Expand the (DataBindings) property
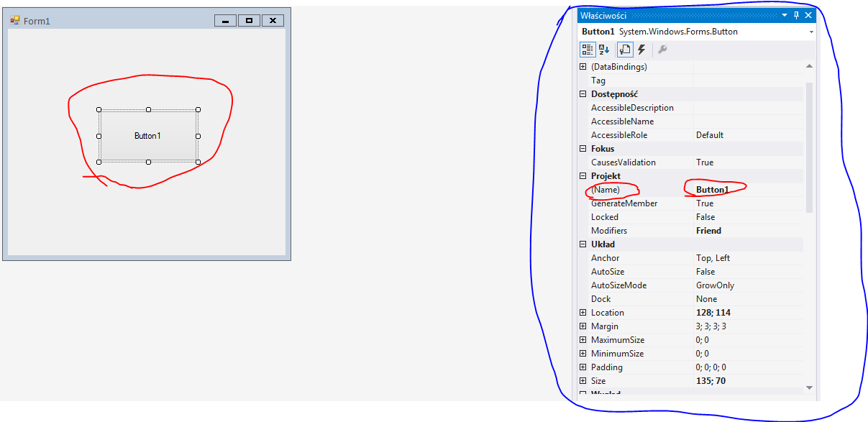 583,67
